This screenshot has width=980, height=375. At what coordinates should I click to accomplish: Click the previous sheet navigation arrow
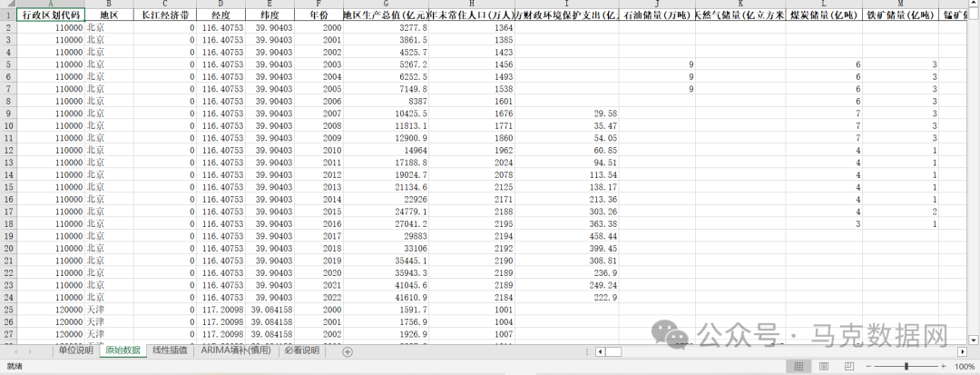click(15, 352)
